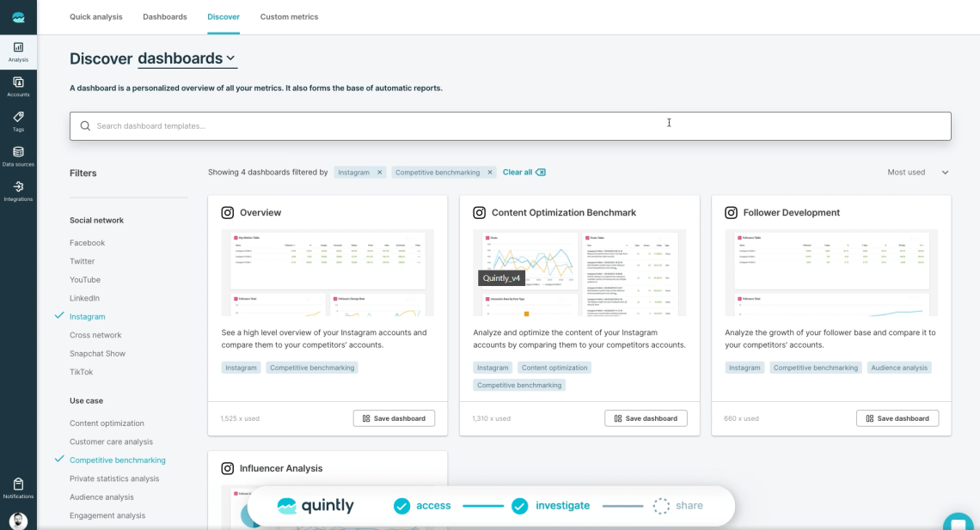980x530 pixels.
Task: Uncheck the Competitive benchmarking use case filter
Action: click(x=118, y=460)
